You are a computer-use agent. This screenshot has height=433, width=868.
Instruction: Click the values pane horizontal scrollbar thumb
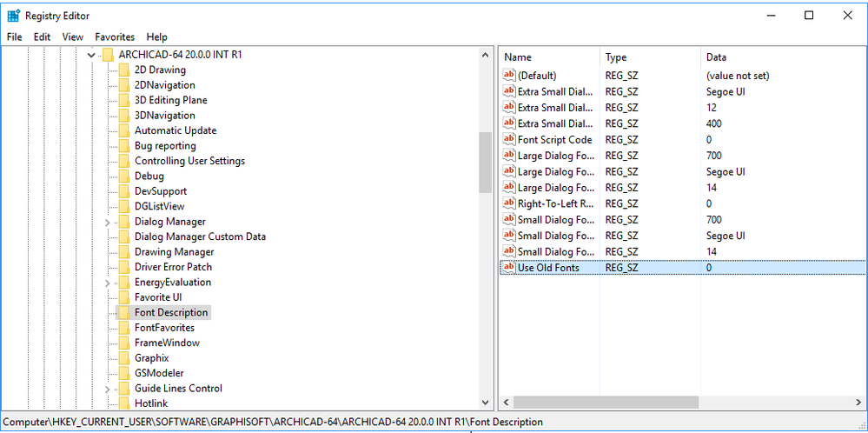pos(606,402)
